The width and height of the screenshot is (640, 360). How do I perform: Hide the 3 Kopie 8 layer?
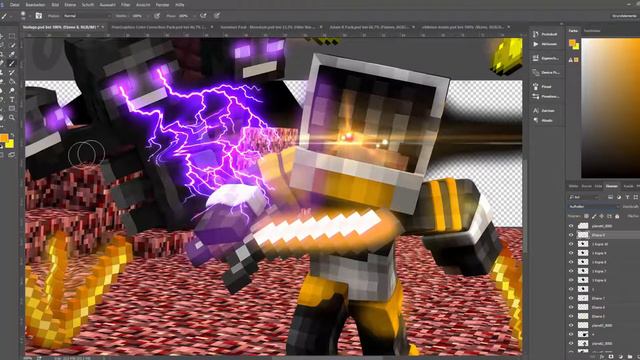tap(571, 262)
